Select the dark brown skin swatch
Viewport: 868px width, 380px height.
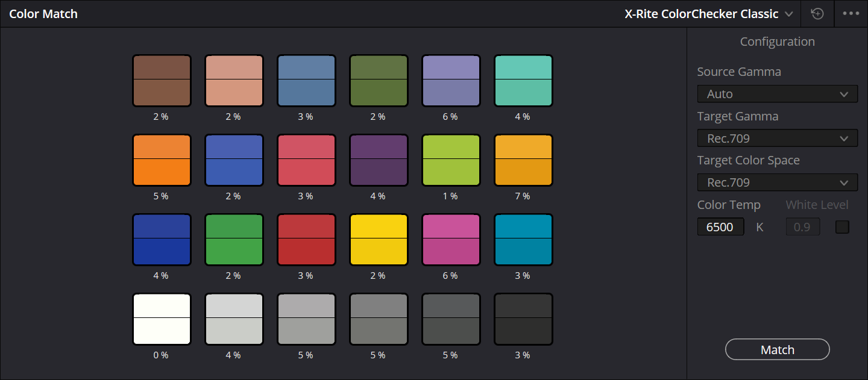tap(162, 81)
